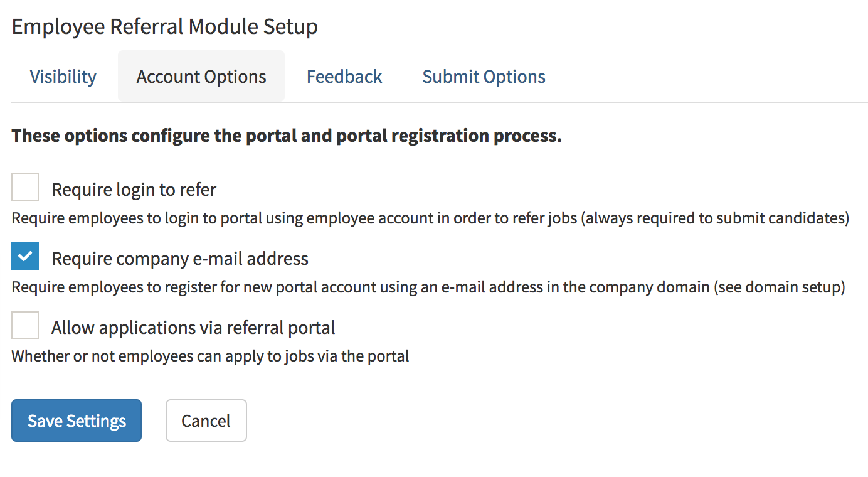Cancel changes to account options
868x477 pixels.
(x=206, y=421)
